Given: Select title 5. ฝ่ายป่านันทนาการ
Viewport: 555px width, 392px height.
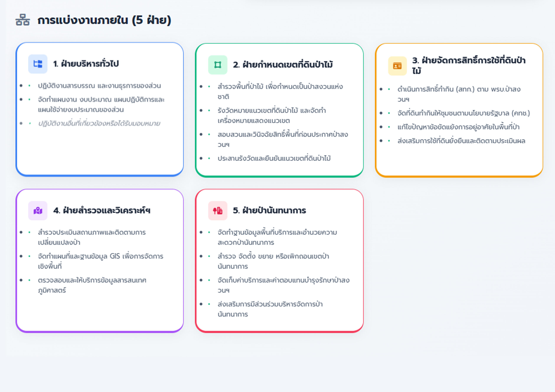Looking at the screenshot, I should click(269, 211).
